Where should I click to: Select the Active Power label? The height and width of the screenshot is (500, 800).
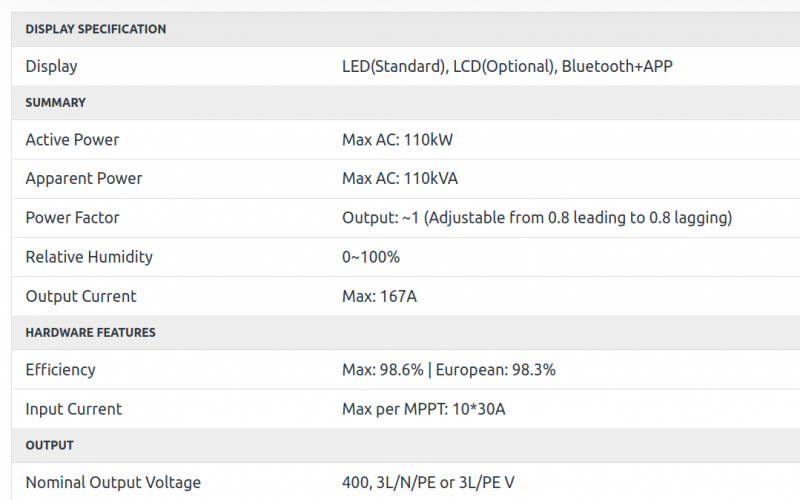tap(72, 140)
